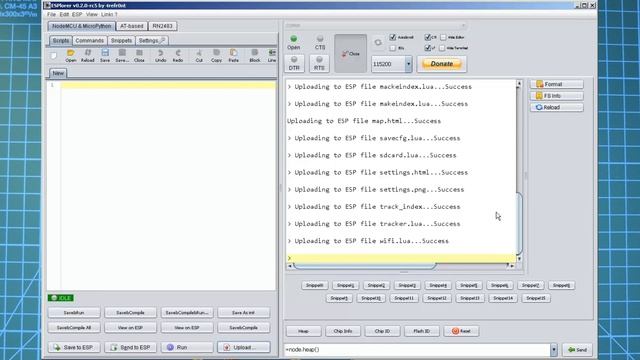
Task: Click the Save As toolbar icon
Action: 122,56
